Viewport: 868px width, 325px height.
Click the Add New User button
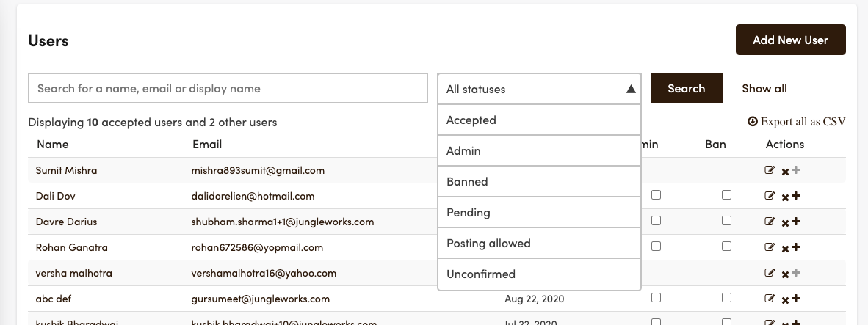[x=790, y=40]
